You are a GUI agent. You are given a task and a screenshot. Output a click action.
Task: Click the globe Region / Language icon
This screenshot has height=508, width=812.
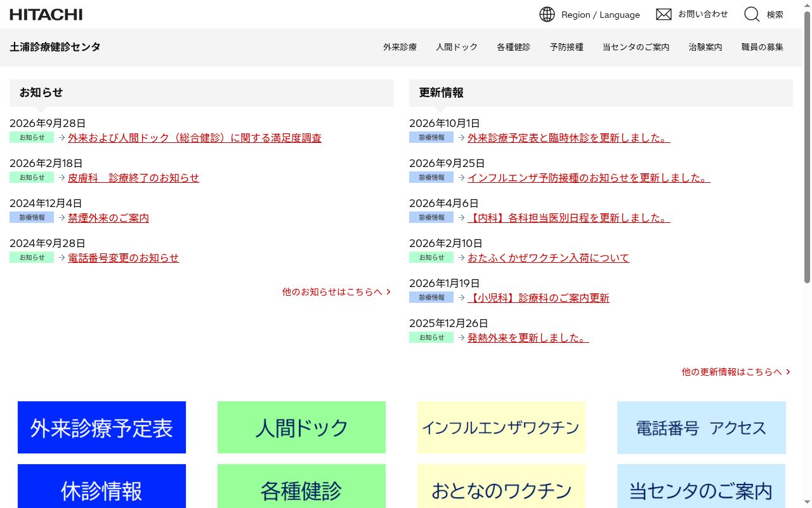(x=547, y=14)
